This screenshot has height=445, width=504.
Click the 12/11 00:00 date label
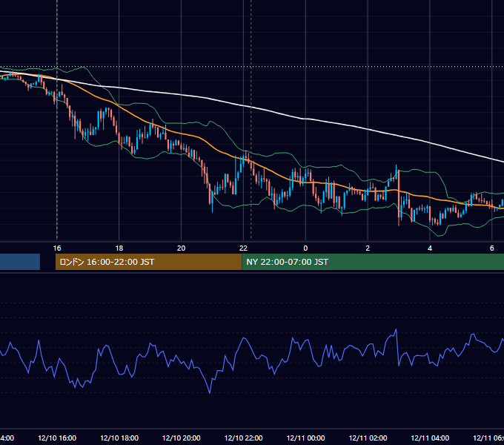click(x=305, y=438)
